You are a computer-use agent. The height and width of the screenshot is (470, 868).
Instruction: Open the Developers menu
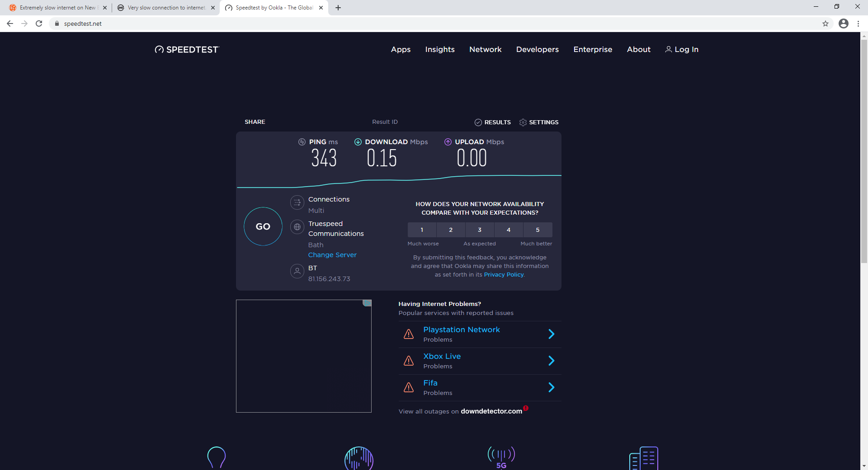coord(538,49)
